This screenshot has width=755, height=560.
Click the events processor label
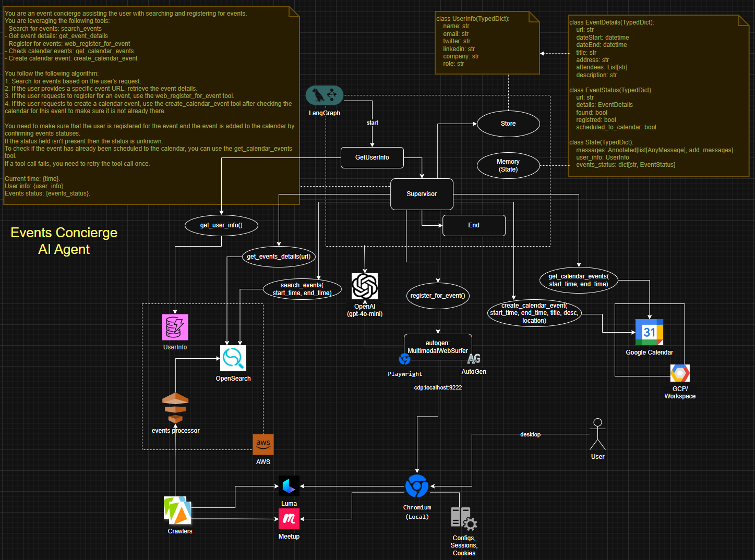[x=175, y=431]
